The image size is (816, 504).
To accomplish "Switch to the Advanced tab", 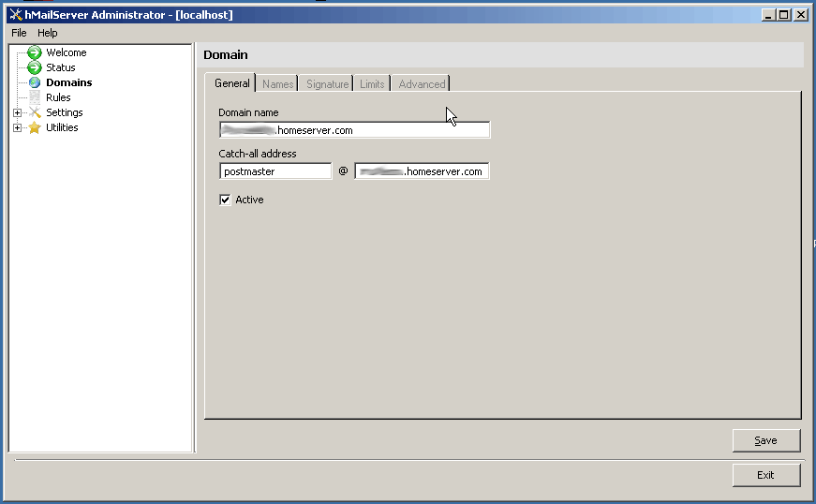I will click(422, 84).
